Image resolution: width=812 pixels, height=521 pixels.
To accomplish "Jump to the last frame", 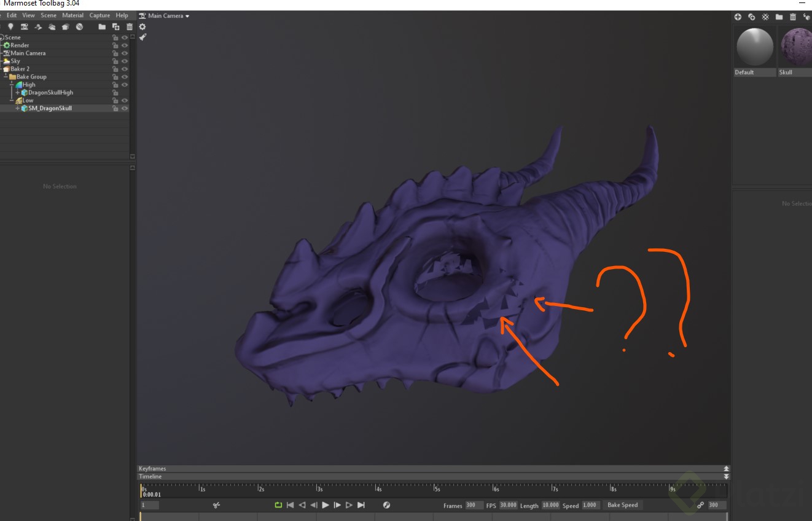I will [x=361, y=505].
